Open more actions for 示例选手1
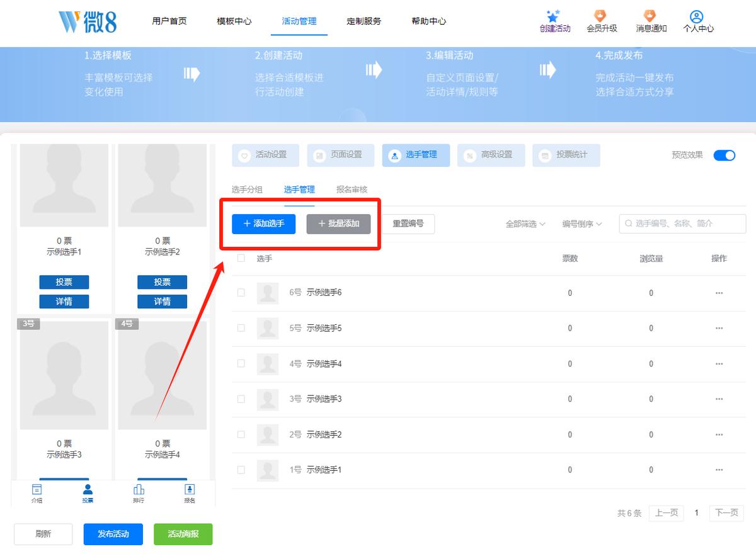This screenshot has height=559, width=756. point(719,470)
